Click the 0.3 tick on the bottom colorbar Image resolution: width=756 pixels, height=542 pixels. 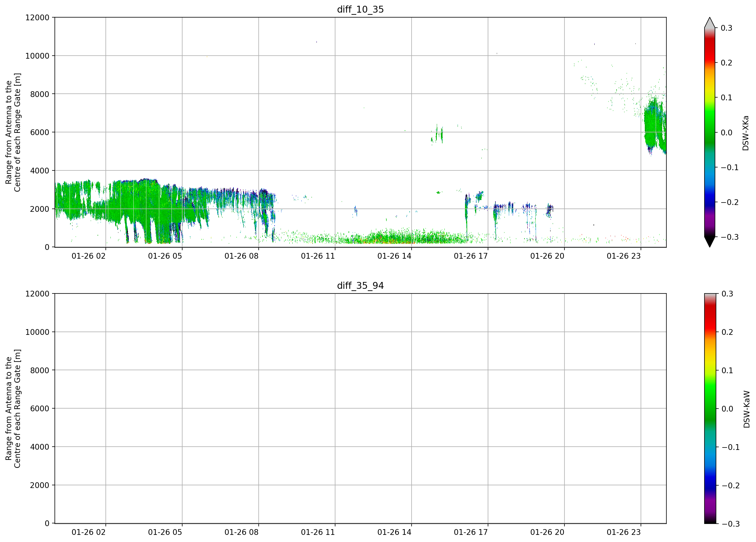pyautogui.click(x=727, y=294)
